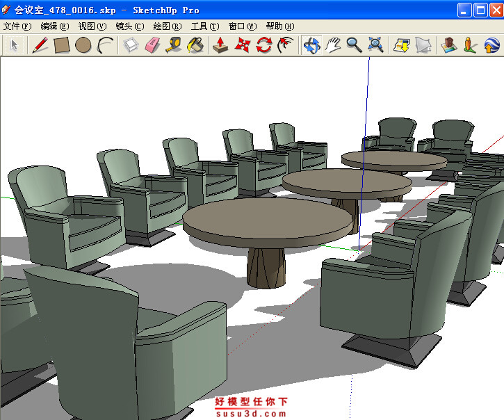Click the Zoom Extents tool
Image resolution: width=504 pixels, height=420 pixels.
[x=375, y=45]
